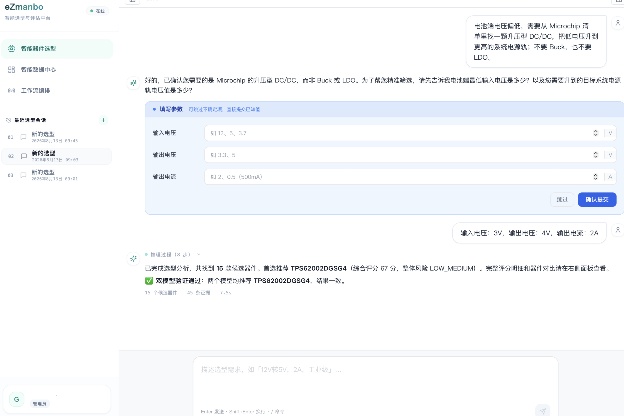Click the stepper arrows in the third parameter field
The height and width of the screenshot is (416, 624).
595,177
